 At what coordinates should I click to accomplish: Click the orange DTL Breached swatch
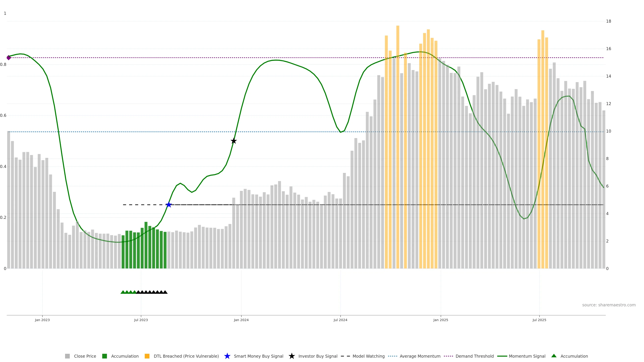(x=147, y=356)
